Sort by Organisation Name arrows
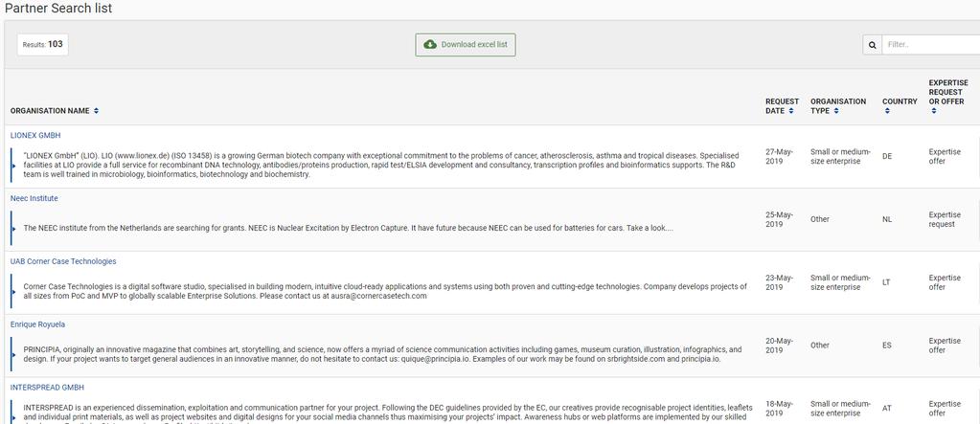This screenshot has width=980, height=424. pos(96,111)
